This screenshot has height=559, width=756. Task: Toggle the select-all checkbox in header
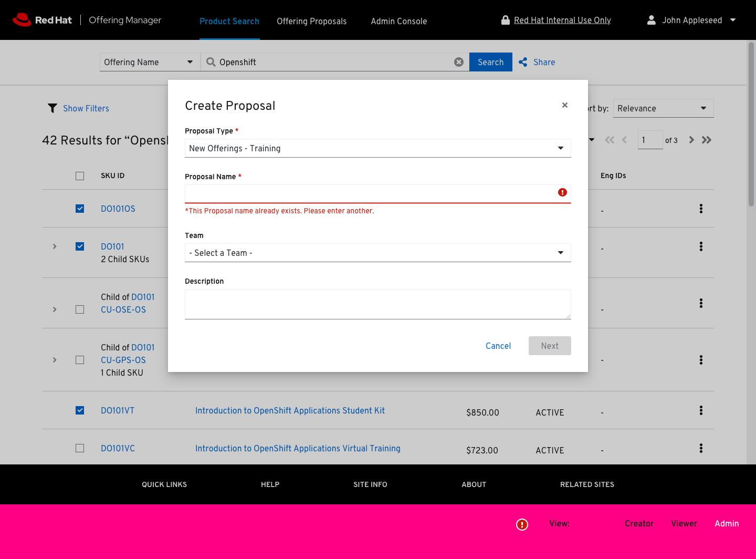pyautogui.click(x=80, y=176)
